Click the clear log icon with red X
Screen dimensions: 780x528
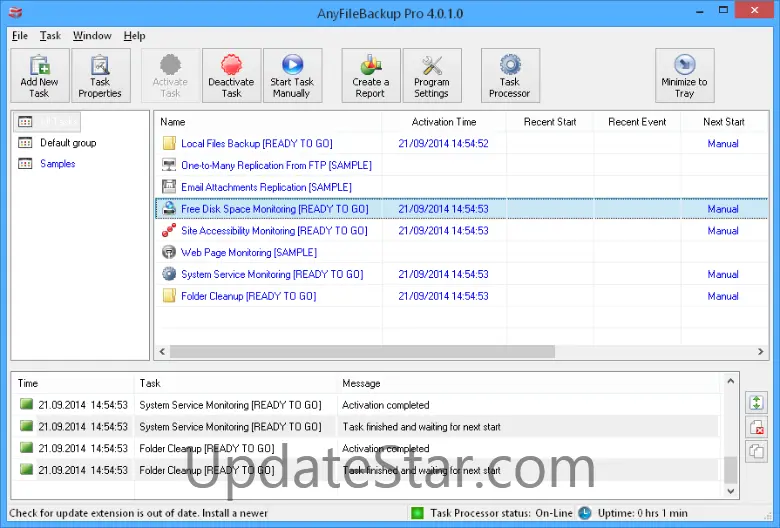point(756,427)
